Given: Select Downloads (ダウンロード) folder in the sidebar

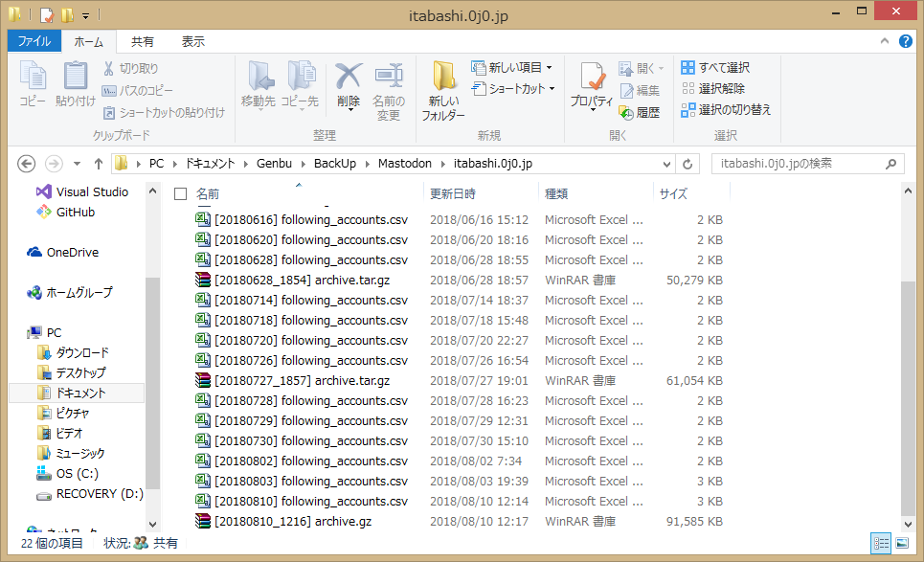Looking at the screenshot, I should pyautogui.click(x=82, y=352).
